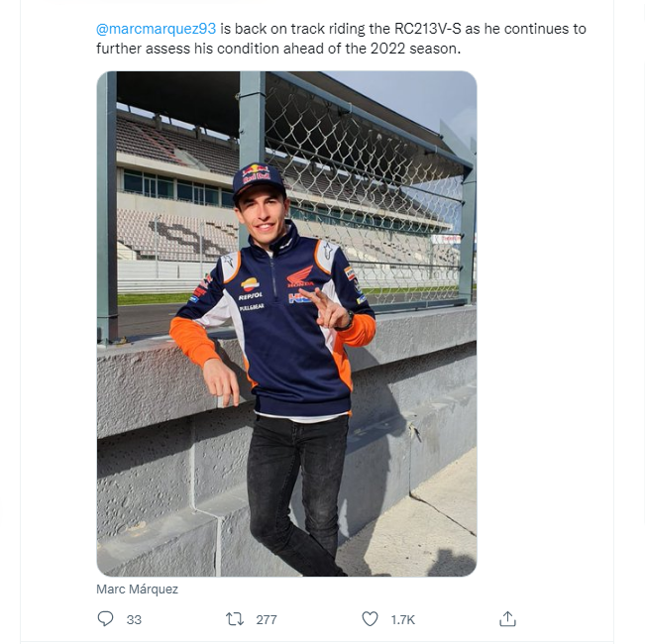Viewport: 645px width, 644px height.
Task: Like the tweet with the heart icon
Action: tap(370, 618)
